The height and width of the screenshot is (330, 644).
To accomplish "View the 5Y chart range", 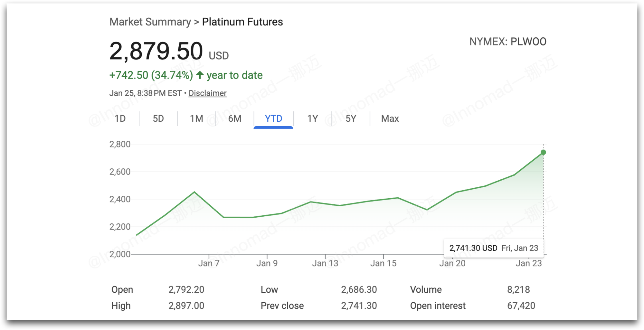I will coord(351,119).
